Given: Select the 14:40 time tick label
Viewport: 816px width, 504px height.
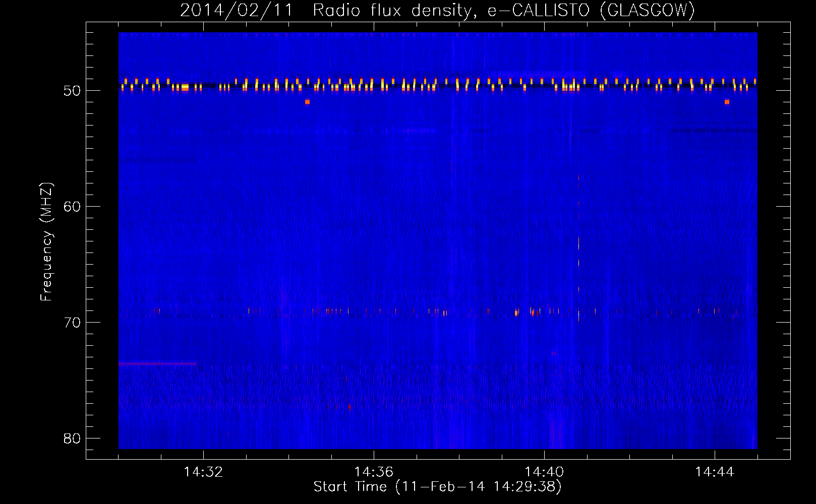Looking at the screenshot, I should [x=544, y=472].
